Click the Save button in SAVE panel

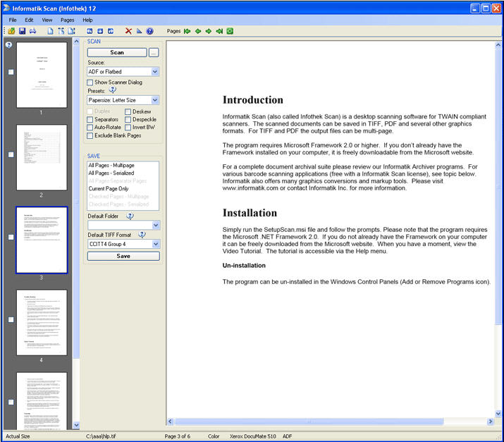pyautogui.click(x=123, y=256)
